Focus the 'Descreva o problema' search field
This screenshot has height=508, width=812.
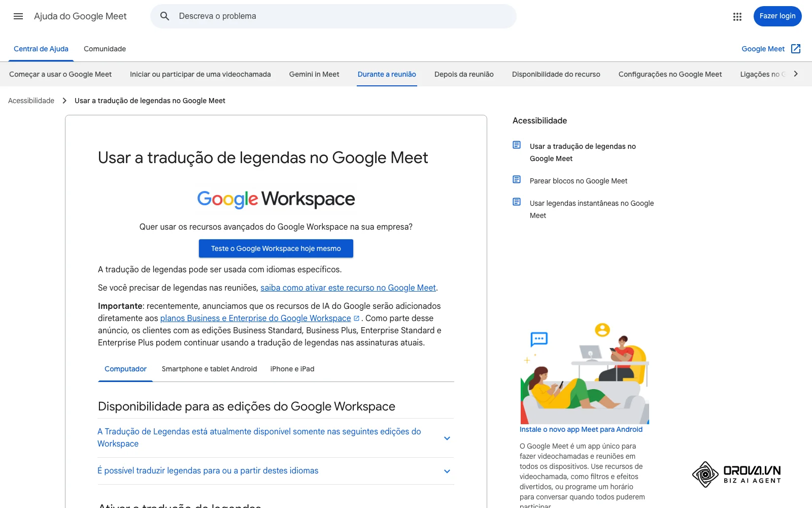(333, 16)
